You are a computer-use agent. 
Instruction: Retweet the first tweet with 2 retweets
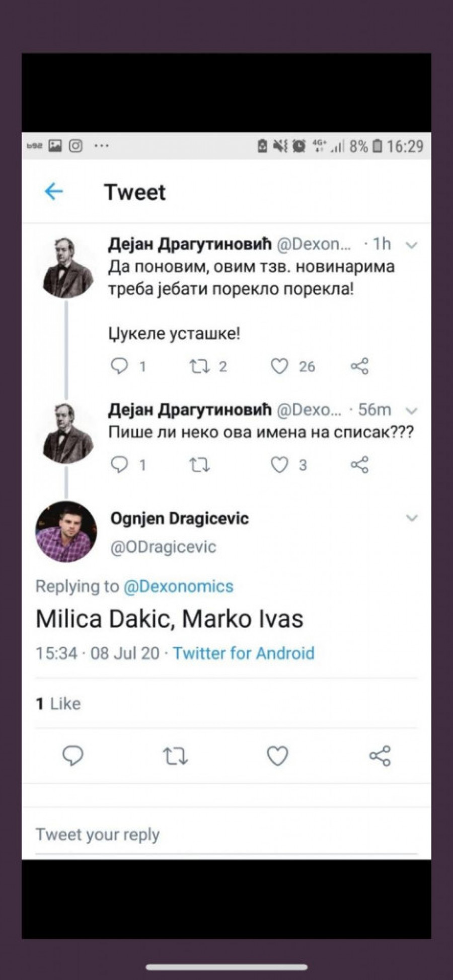pos(199,366)
